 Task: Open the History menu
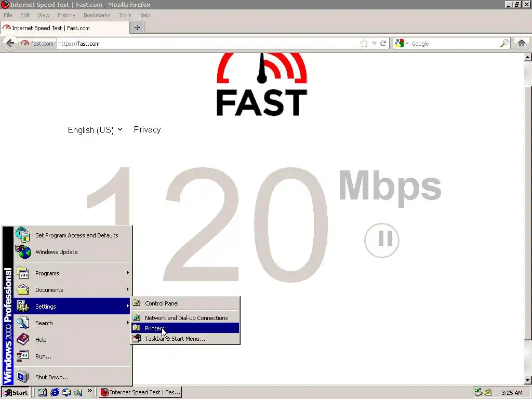(x=66, y=15)
